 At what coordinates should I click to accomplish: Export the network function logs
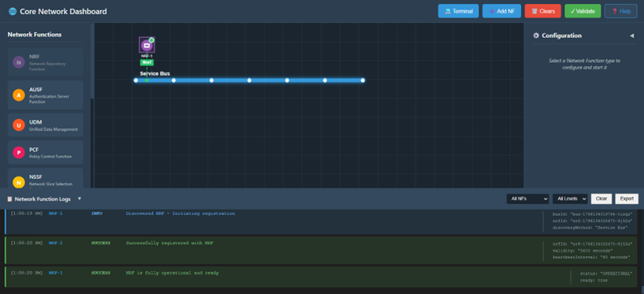pyautogui.click(x=627, y=199)
